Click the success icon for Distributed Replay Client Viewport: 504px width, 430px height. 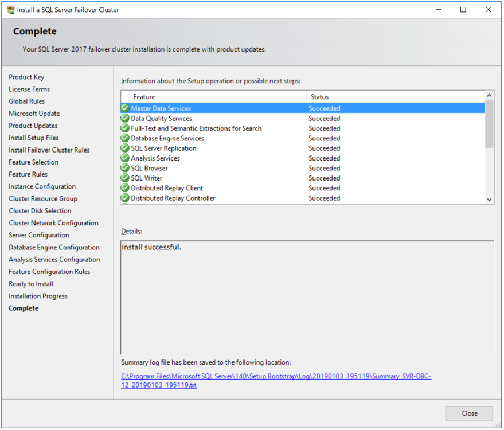coord(125,188)
